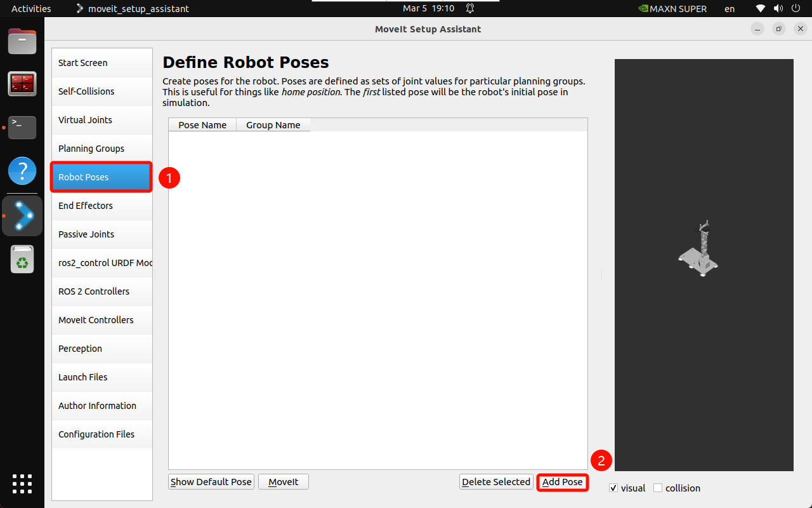Maximize the MoveIt Setup Assistant window
This screenshot has height=508, width=812.
point(778,29)
